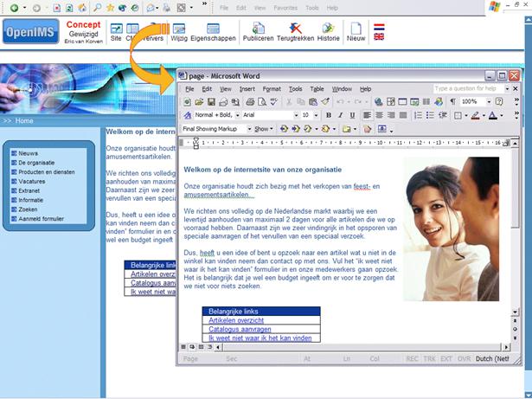Toggle Italic formatting in Word
This screenshot has height=399, width=532.
click(x=340, y=115)
